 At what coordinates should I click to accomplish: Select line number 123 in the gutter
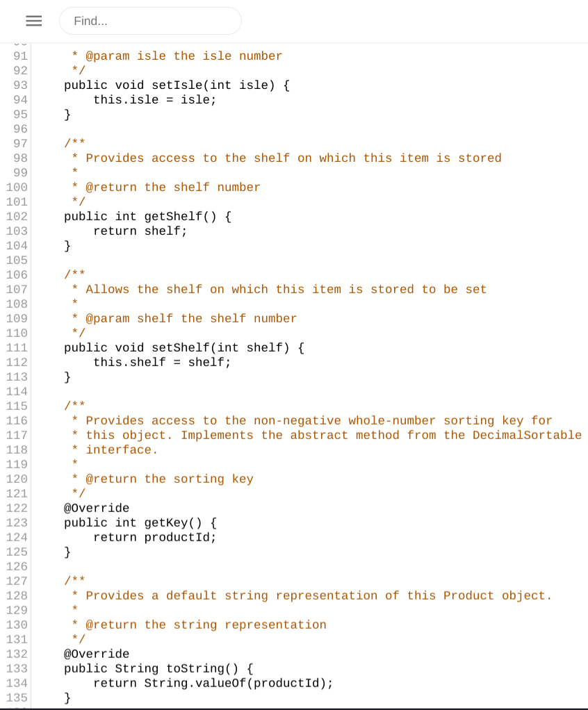click(x=17, y=522)
